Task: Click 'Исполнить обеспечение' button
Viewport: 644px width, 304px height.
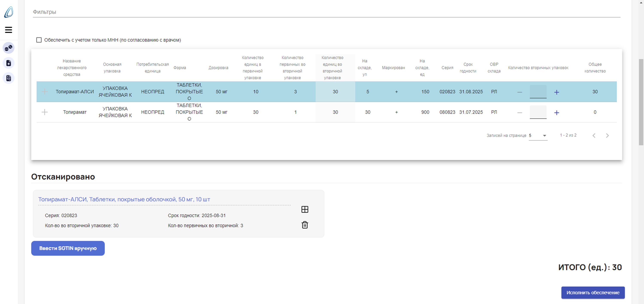Action: 593,292
